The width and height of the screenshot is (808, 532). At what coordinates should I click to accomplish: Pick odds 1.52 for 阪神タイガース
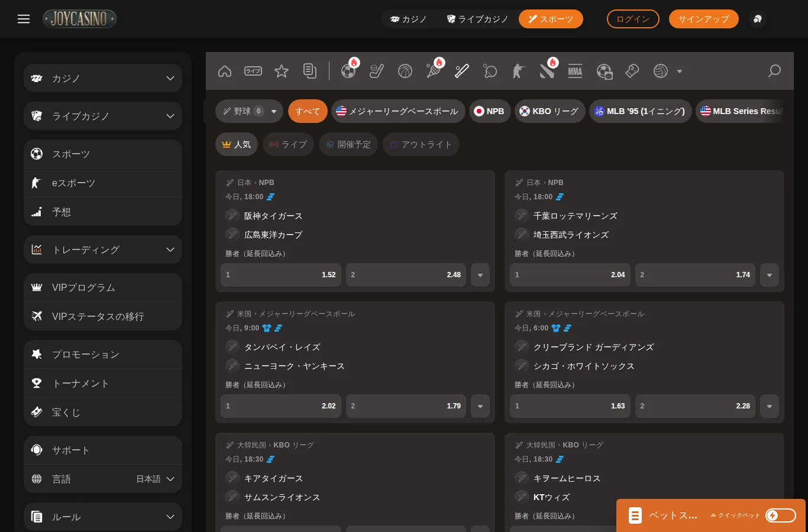coord(281,275)
